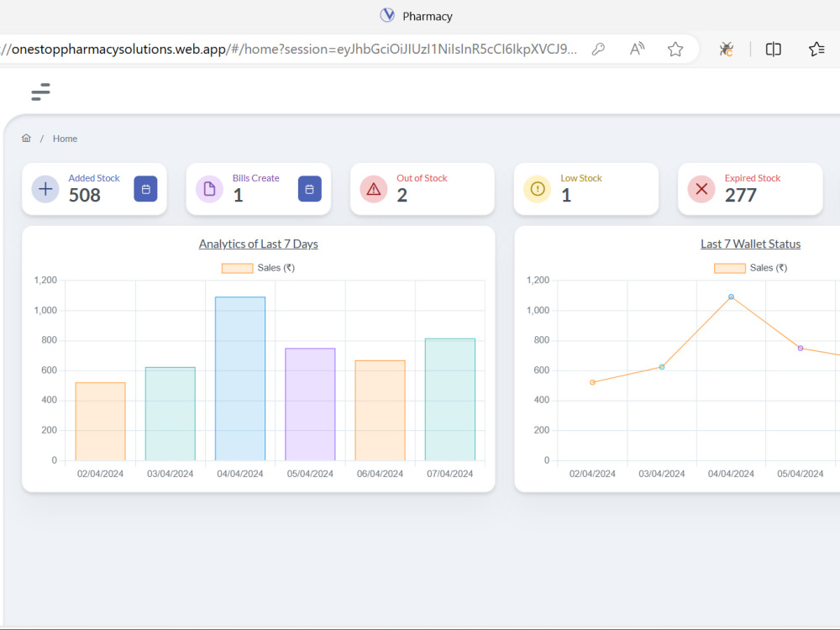Click the 07/04/2024 bar chart axis label
The width and height of the screenshot is (840, 630).
coord(450,474)
